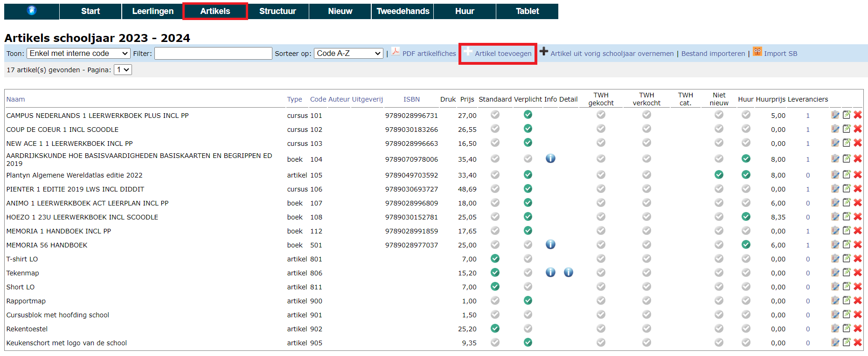868x356 pixels.
Task: Delete CAMPUS NEDERLANDS 1 with the red X
Action: (858, 115)
